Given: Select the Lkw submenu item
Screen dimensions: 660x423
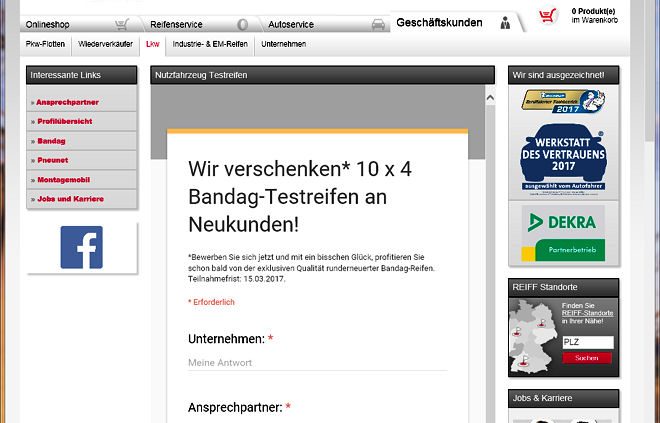Looking at the screenshot, I should point(152,44).
